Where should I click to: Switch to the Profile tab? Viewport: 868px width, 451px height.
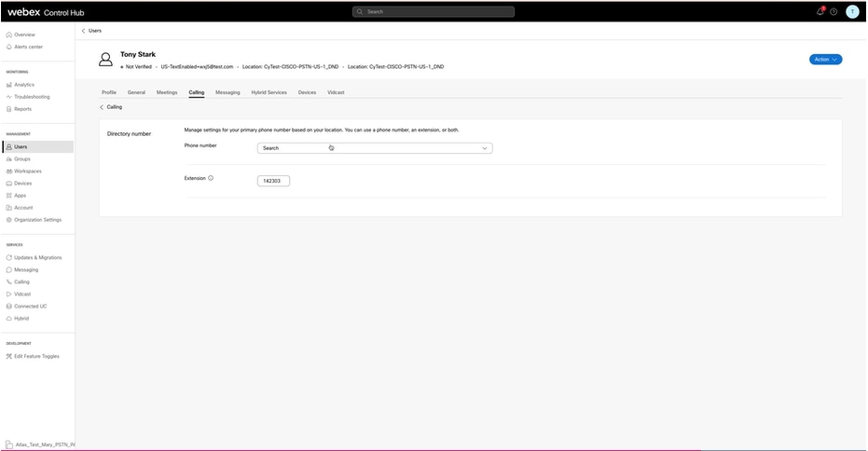(109, 92)
